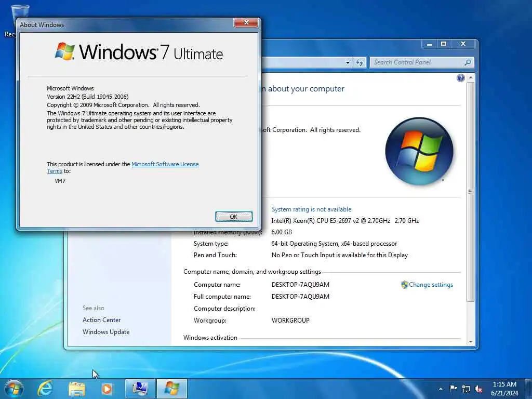This screenshot has width=532, height=399.
Task: Open Windows Media Player from taskbar
Action: [x=108, y=389]
